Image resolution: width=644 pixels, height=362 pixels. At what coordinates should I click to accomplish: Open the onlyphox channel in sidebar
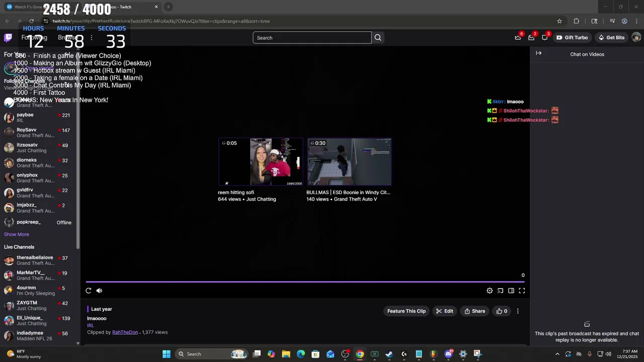pos(39,178)
